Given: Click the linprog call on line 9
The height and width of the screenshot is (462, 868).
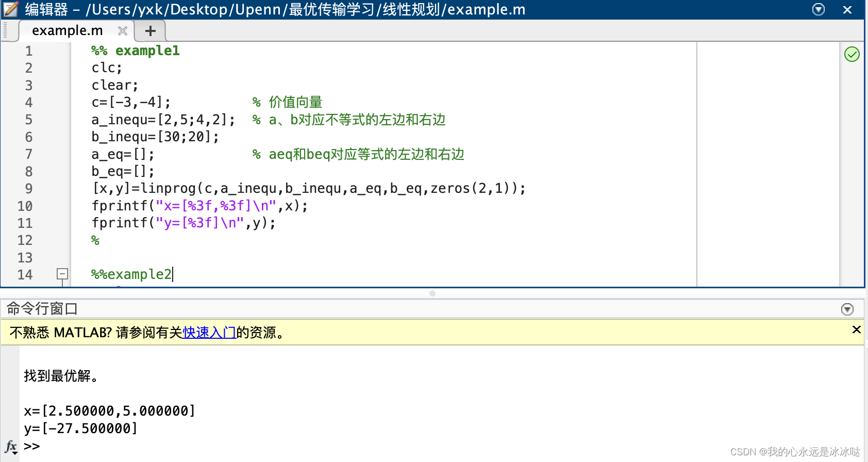Looking at the screenshot, I should 308,189.
